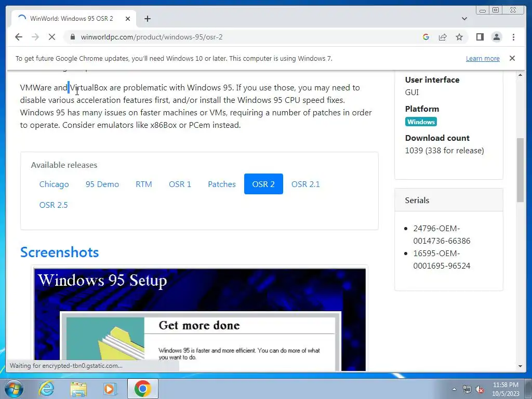The width and height of the screenshot is (532, 399).
Task: Open Windows Media Player from the taskbar
Action: pos(110,389)
